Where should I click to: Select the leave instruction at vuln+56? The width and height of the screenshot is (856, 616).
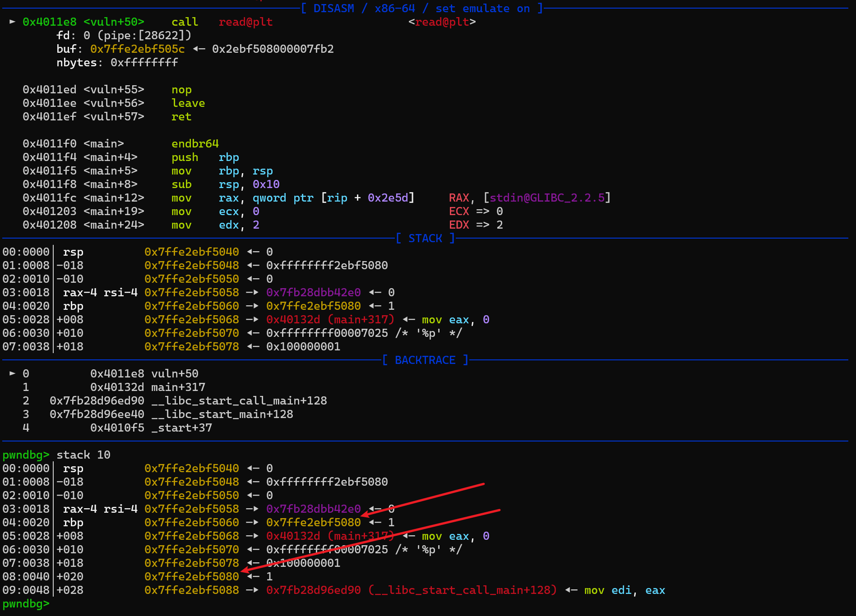[188, 103]
